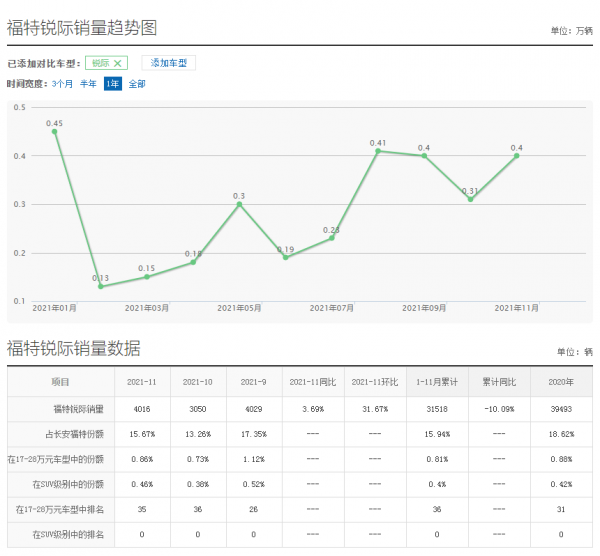The width and height of the screenshot is (600, 556).
Task: Click the 1.12% segment share cell
Action: coord(253,459)
